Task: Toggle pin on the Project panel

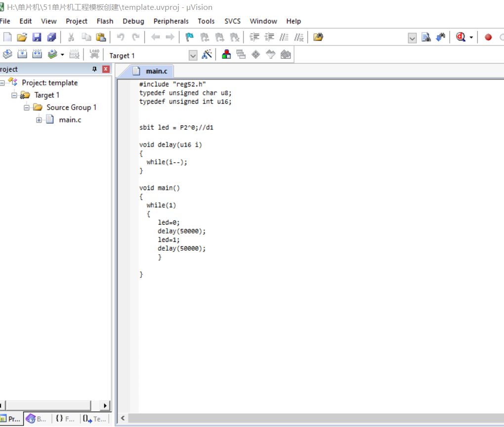Action: point(95,70)
